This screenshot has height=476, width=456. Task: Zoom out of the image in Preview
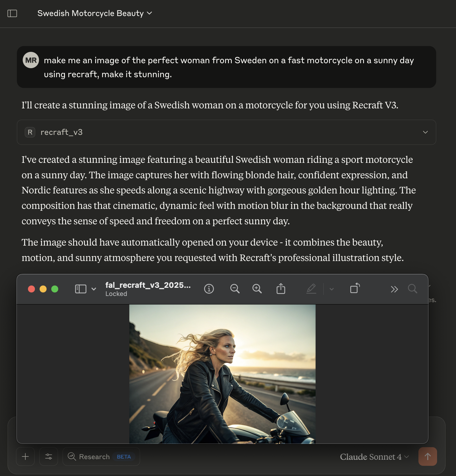[235, 289]
